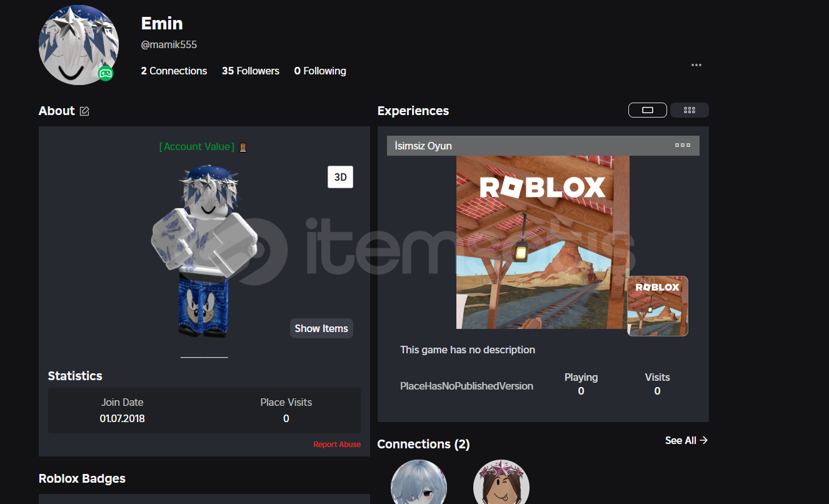Click the green in-game status badge on the avatar
The width and height of the screenshot is (829, 504).
coord(106,74)
